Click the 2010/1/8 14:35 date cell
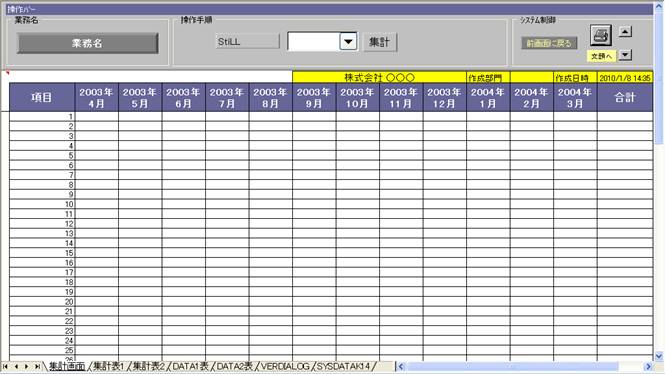Image resolution: width=665 pixels, height=374 pixels. 625,78
